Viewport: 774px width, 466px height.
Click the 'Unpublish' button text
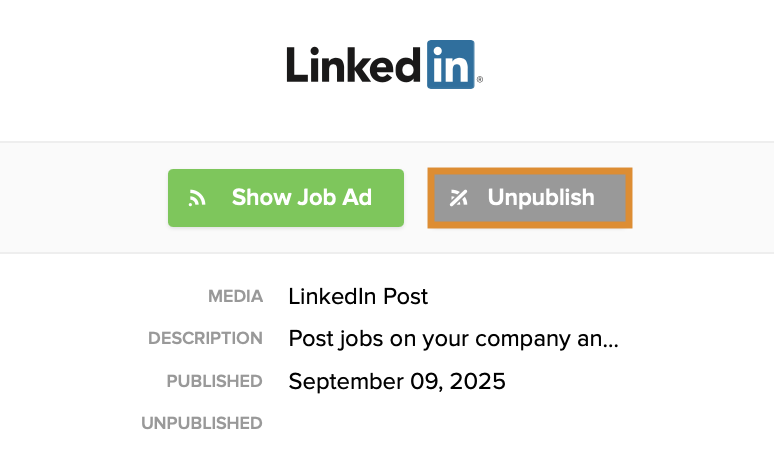[541, 198]
